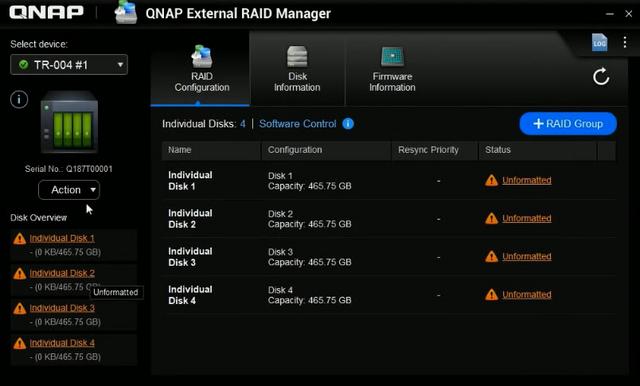The width and height of the screenshot is (640, 386).
Task: Click Disk 3 Capacity 465.75 GB cell
Action: tap(309, 257)
